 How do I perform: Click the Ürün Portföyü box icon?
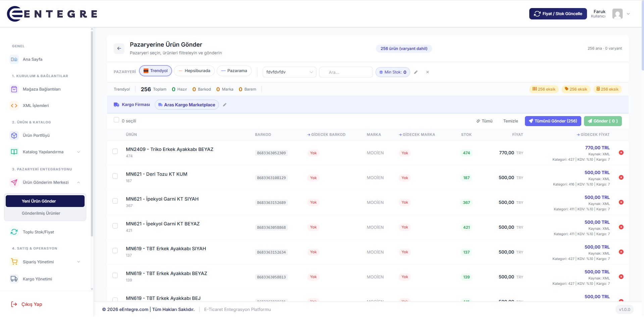(x=14, y=136)
